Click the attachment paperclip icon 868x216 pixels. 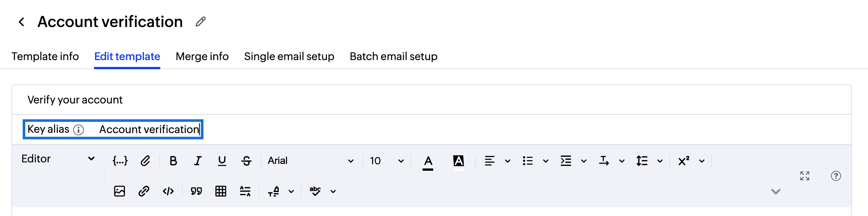tap(145, 161)
